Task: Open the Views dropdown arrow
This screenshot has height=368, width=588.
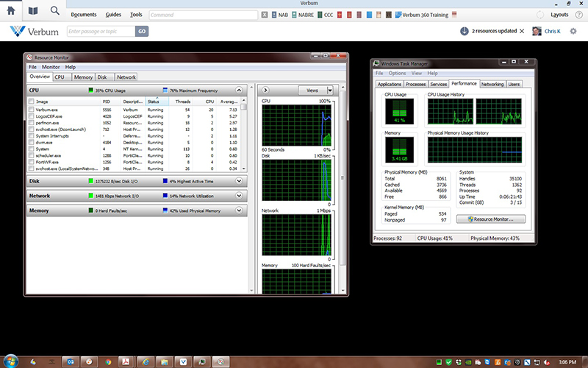Action: (330, 90)
